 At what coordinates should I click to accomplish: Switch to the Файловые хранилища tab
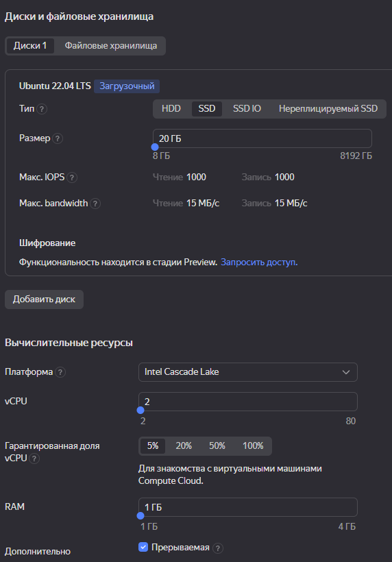(111, 46)
